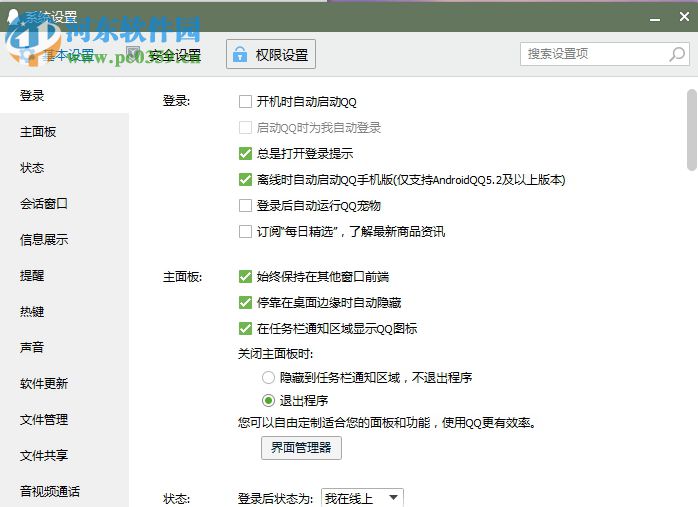Uncheck 在任务栏通知区域显示QQ图标
Image resolution: width=698 pixels, height=507 pixels.
coord(245,329)
